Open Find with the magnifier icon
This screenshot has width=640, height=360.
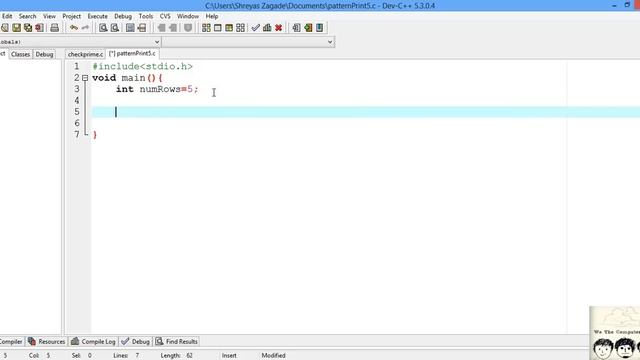103,28
